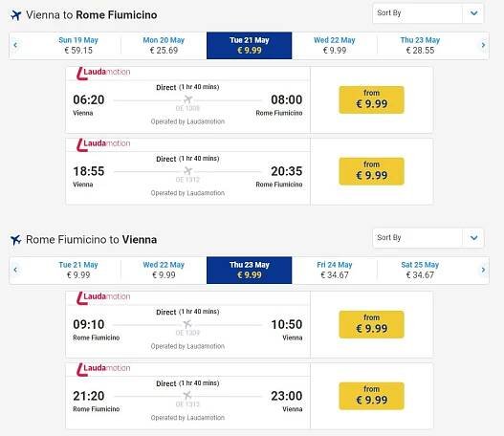
Task: Select the Sat 25 May €34.67 return date
Action: (420, 270)
